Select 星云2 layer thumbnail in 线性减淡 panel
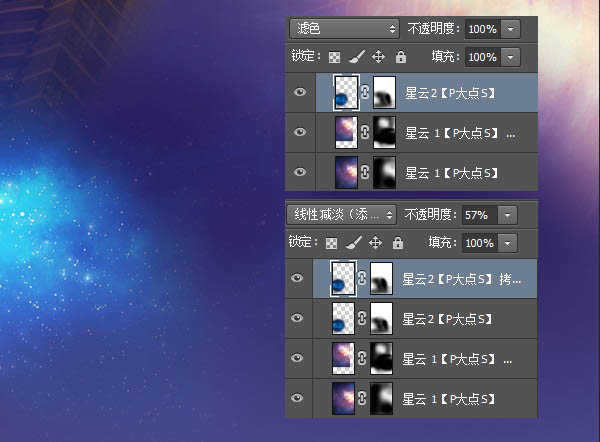Screen dimensions: 600x442 click(343, 318)
